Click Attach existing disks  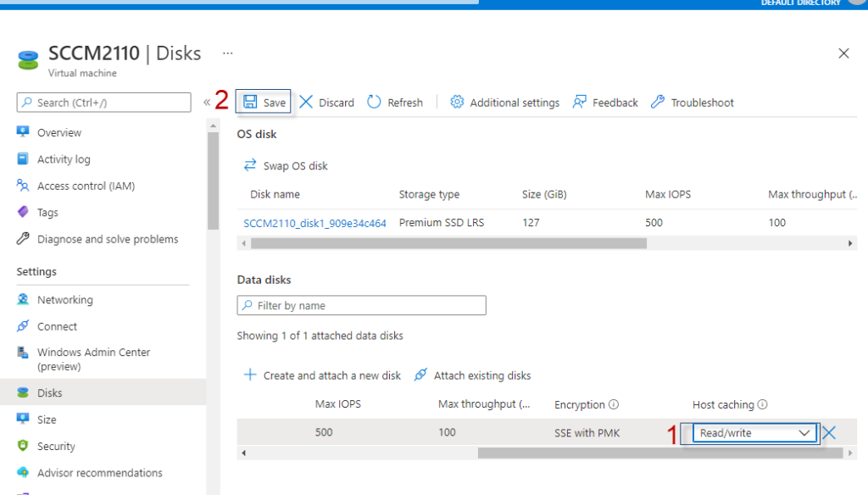472,375
